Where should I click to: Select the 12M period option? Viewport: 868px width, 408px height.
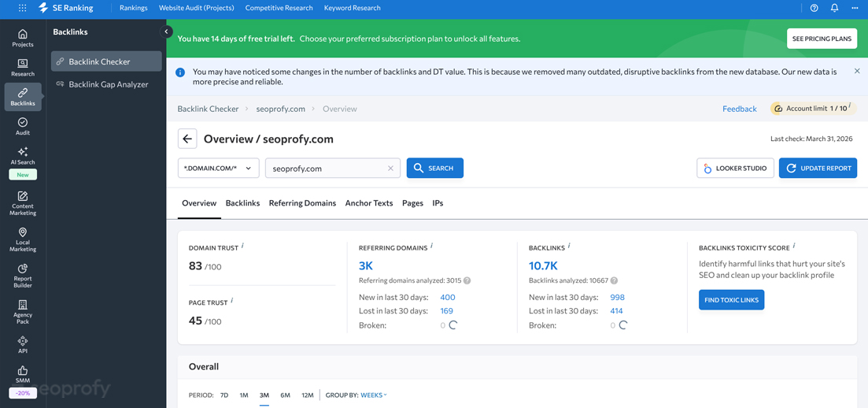point(307,395)
